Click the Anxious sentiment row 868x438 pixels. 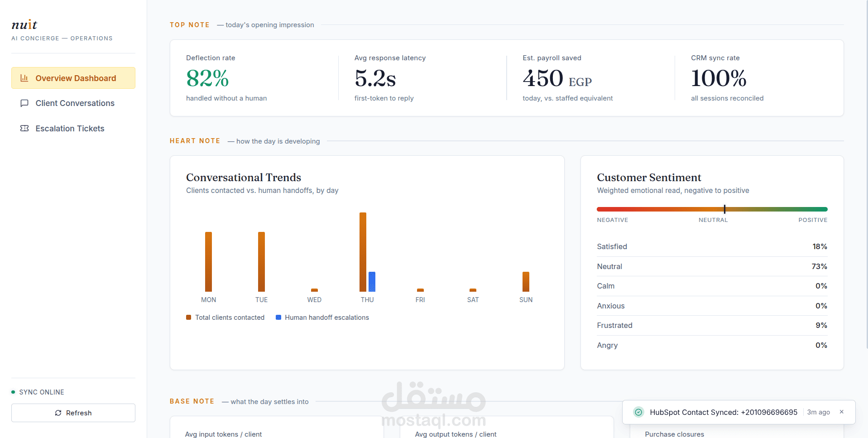click(712, 306)
